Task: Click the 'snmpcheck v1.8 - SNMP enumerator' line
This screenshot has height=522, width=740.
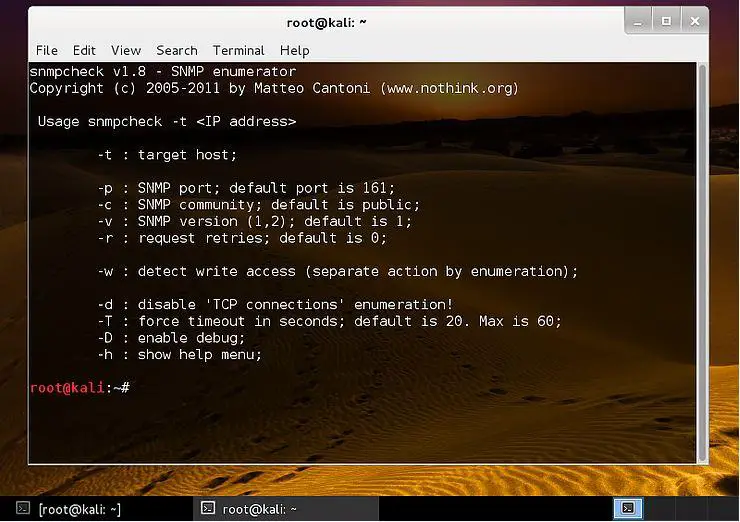Action: [x=163, y=72]
